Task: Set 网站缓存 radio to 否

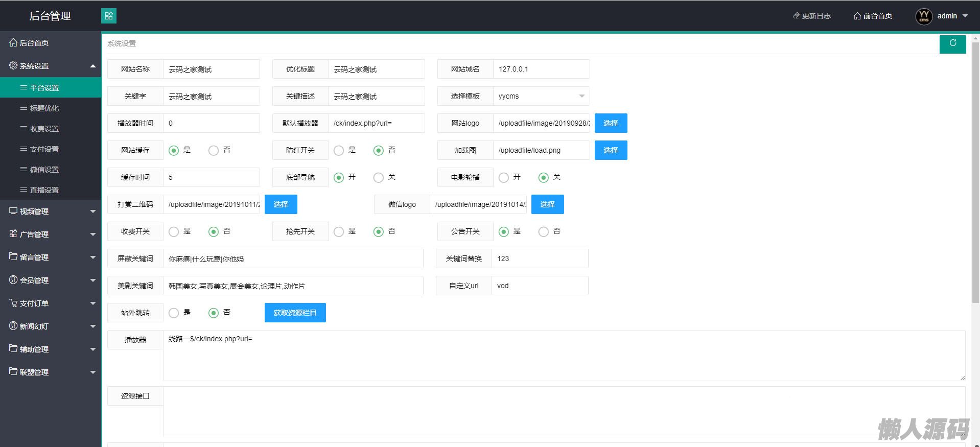Action: pyautogui.click(x=214, y=150)
